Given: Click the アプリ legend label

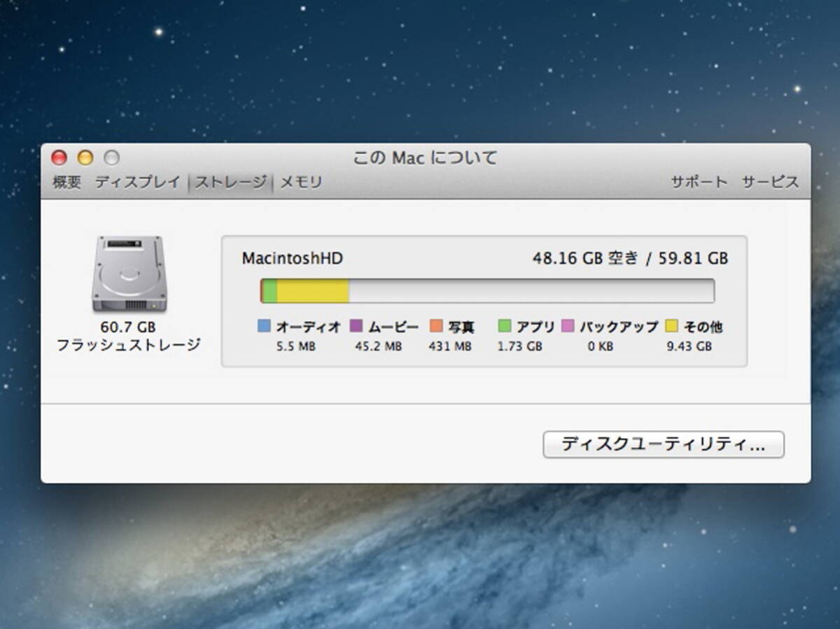Looking at the screenshot, I should [535, 327].
